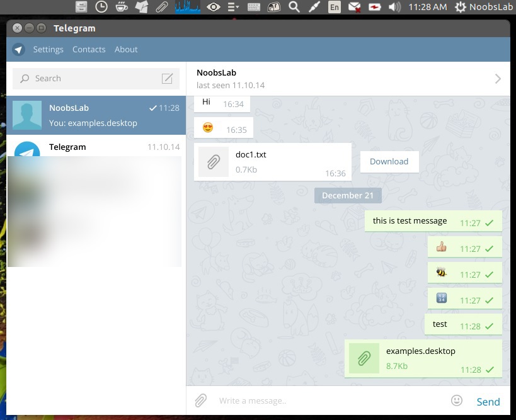
Task: Open the battery indicator in top panel
Action: click(x=374, y=7)
